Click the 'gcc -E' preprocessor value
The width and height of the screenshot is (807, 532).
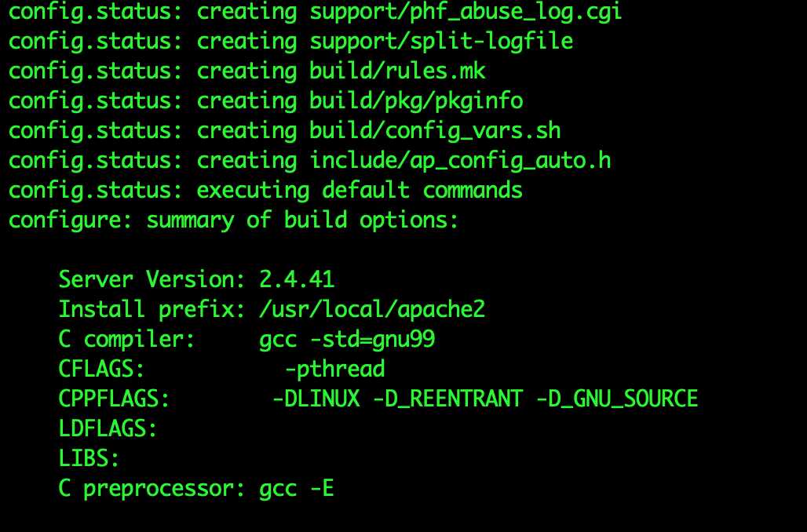pos(297,488)
